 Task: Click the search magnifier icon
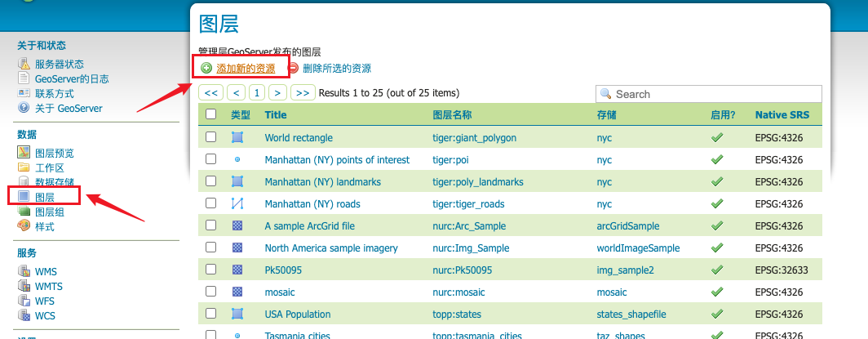606,94
